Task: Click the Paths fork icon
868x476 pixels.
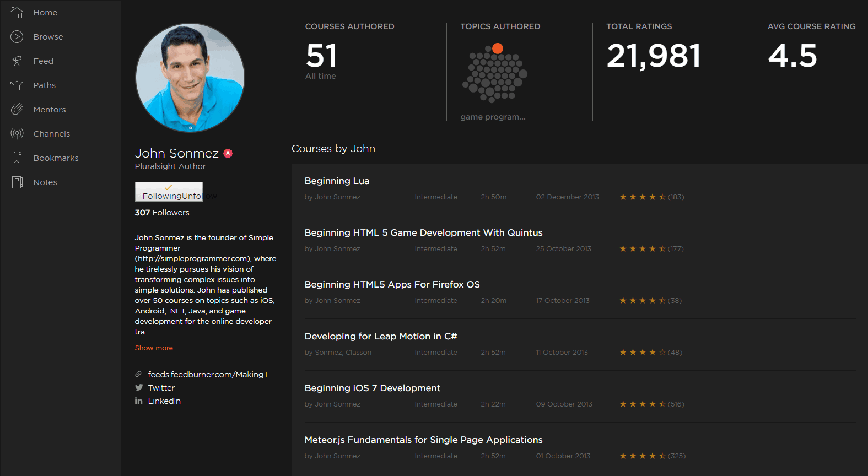Action: (17, 85)
